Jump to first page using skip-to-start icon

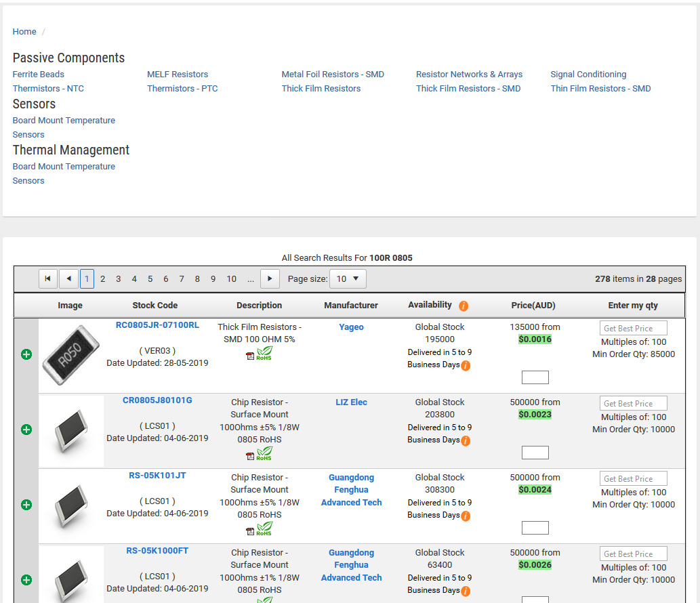point(47,278)
